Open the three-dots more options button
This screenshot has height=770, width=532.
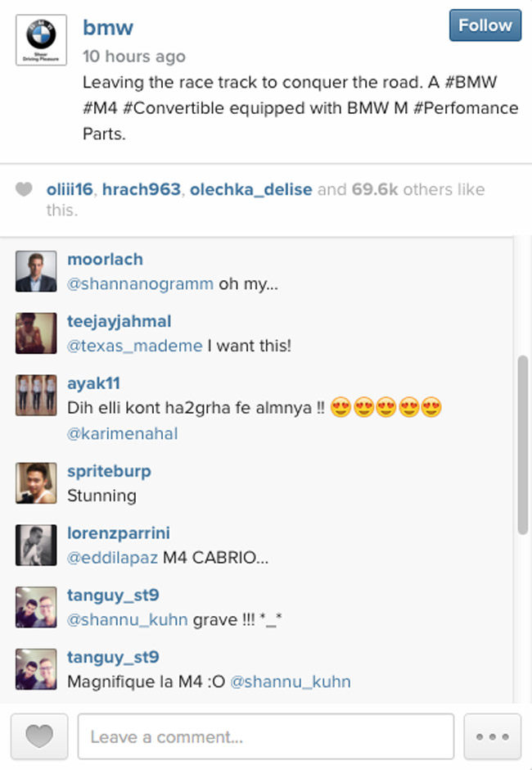(x=492, y=736)
